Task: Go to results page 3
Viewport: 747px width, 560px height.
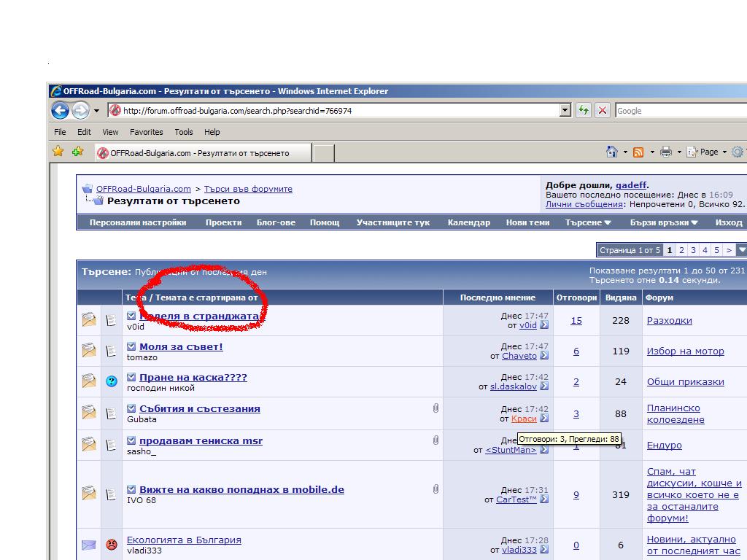Action: point(693,250)
